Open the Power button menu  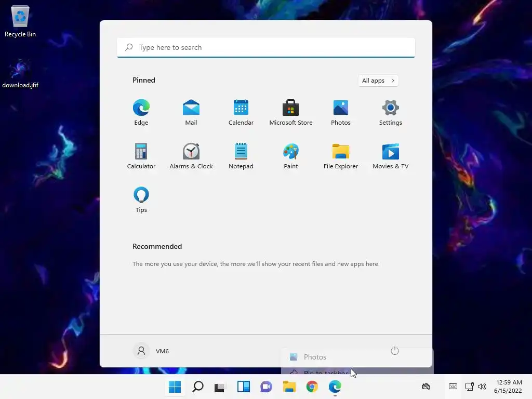coord(395,351)
